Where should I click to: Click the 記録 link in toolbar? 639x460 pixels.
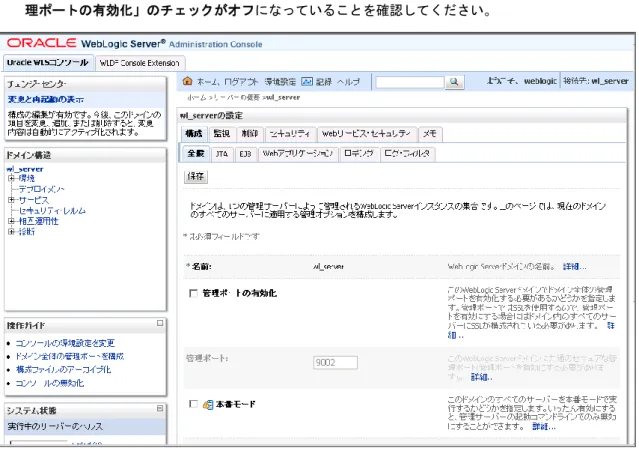324,82
